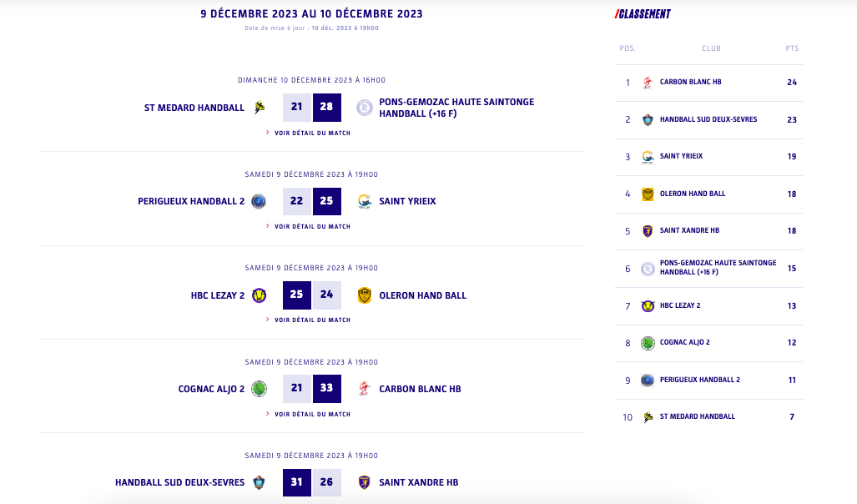Expand match detail for St Medard game
Screen dimensions: 857x504
pyautogui.click(x=312, y=133)
